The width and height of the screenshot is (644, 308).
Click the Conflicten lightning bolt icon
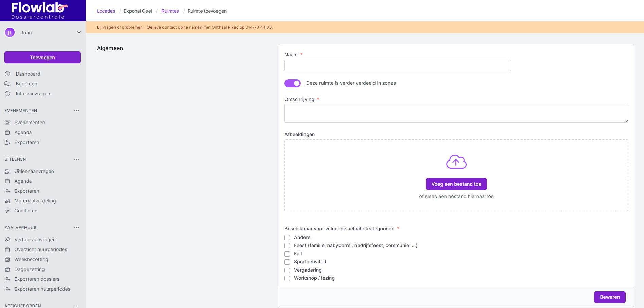click(x=7, y=211)
